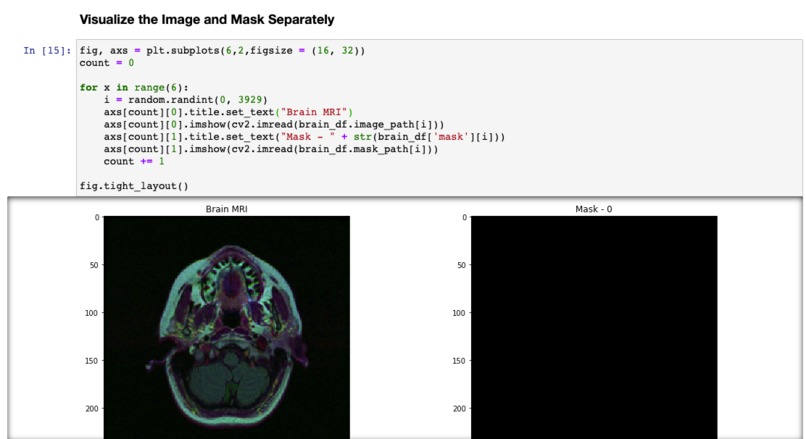Select the In [15] cell prompt
The width and height of the screenshot is (806, 439).
(47, 50)
